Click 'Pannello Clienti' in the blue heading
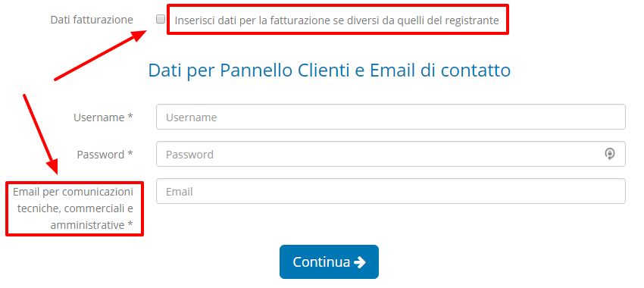The width and height of the screenshot is (644, 288). [x=285, y=70]
